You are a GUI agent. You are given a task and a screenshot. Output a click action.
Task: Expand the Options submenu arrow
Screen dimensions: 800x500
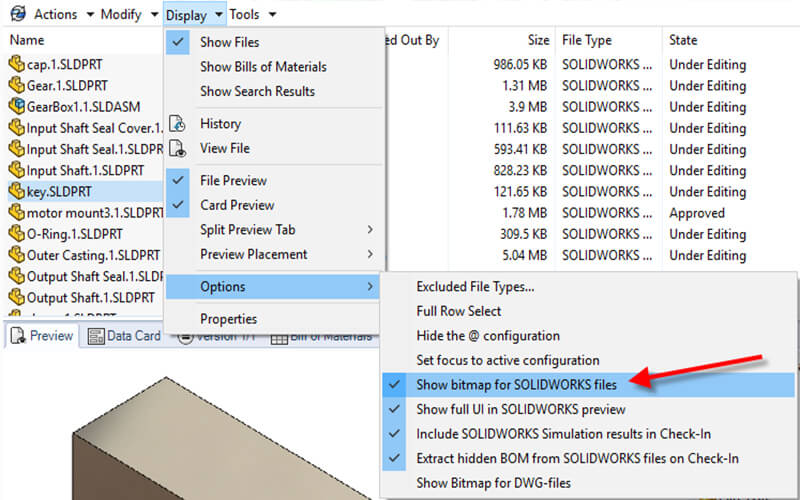tap(370, 287)
